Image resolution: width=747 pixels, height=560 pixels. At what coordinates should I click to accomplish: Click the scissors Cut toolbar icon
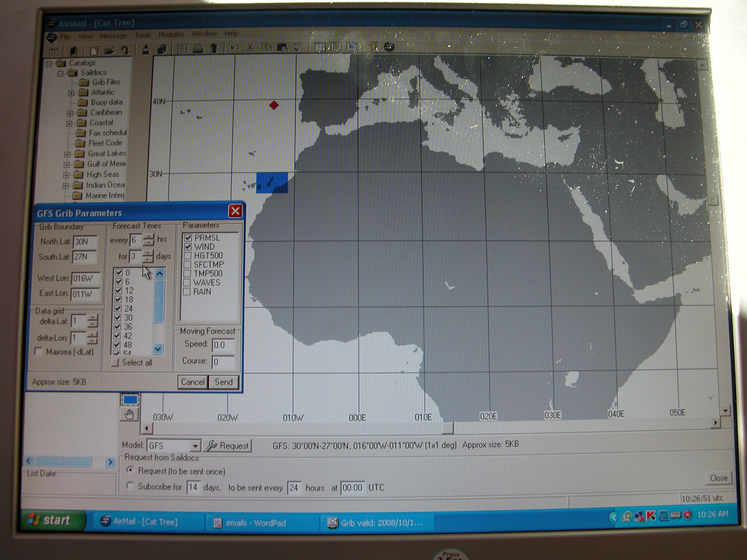[x=250, y=48]
